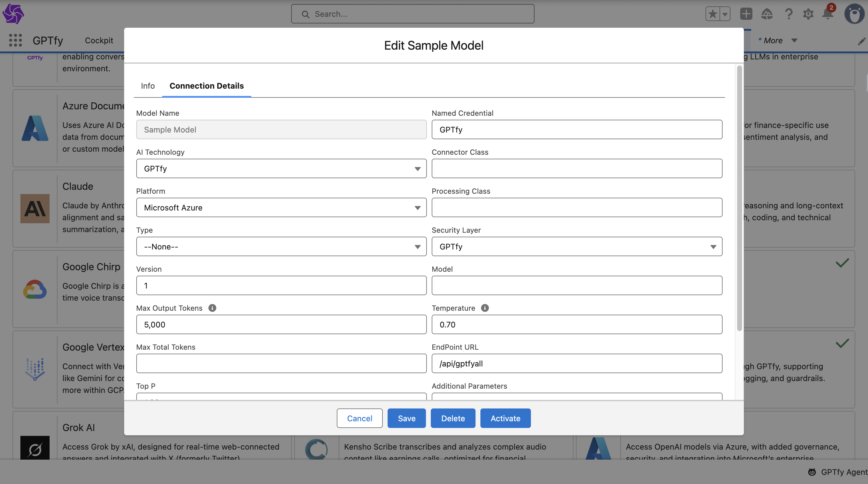Click the global create plus icon

746,14
